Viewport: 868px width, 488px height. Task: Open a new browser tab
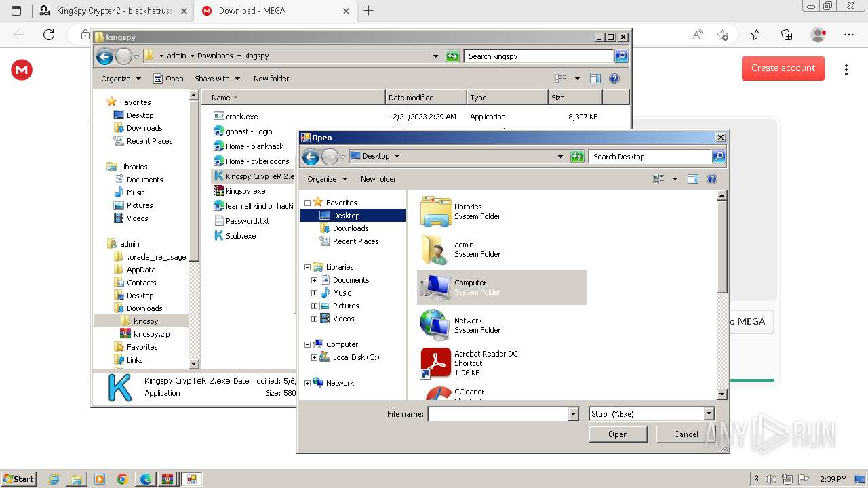click(x=368, y=11)
